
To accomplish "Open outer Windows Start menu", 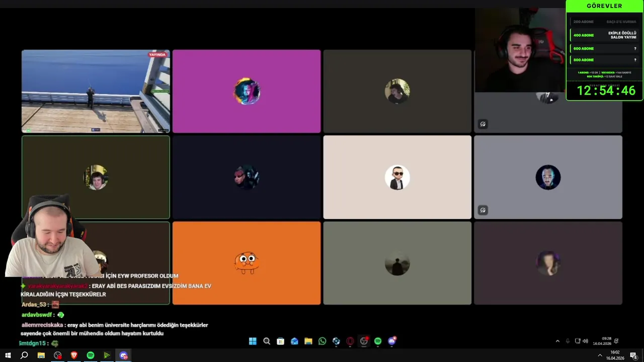I will click(x=8, y=355).
